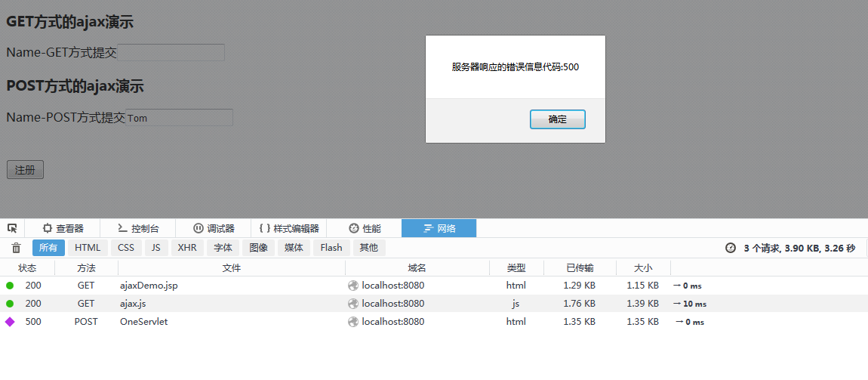This screenshot has height=380, width=868.
Task: Sort by 大小 size column header
Action: (643, 268)
